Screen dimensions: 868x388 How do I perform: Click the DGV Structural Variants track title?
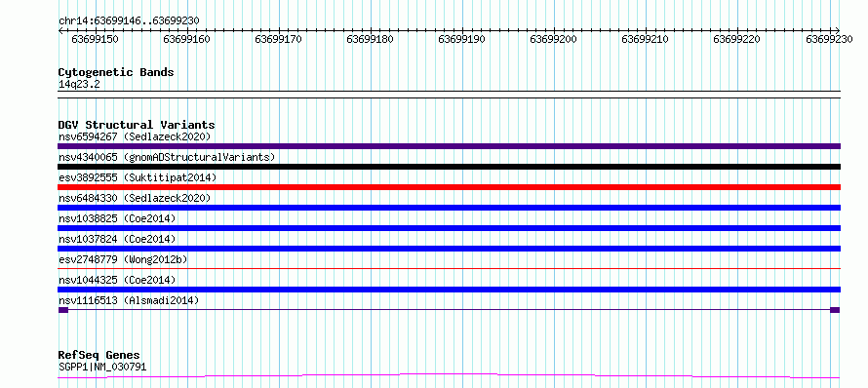[137, 125]
